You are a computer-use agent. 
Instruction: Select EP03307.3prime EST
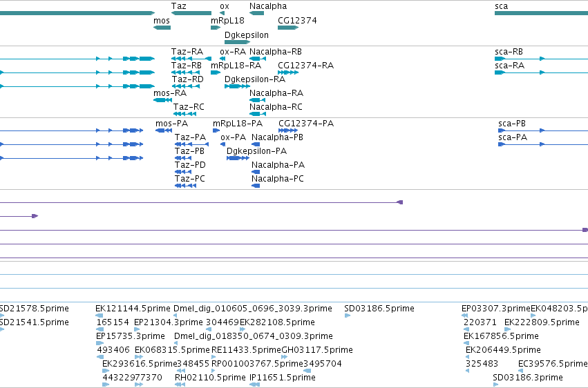[464, 316]
